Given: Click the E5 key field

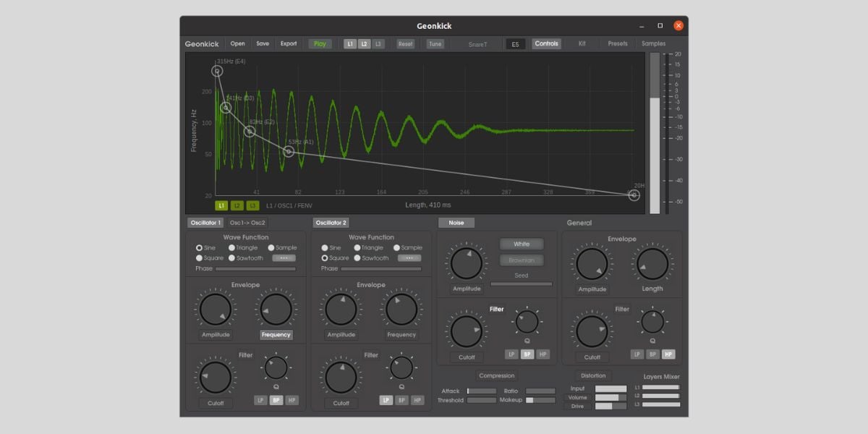Looking at the screenshot, I should (516, 44).
